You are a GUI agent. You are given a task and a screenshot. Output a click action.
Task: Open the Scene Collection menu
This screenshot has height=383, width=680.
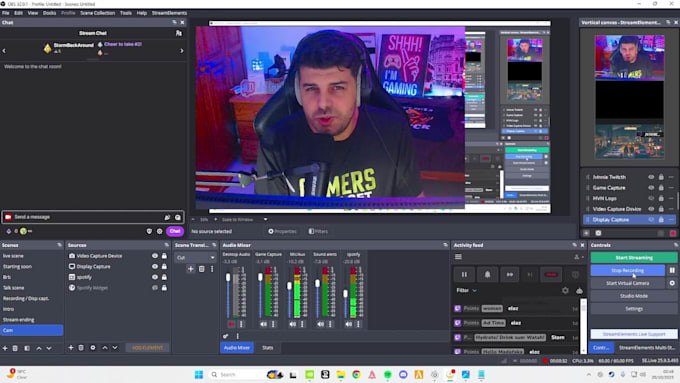[x=98, y=13]
